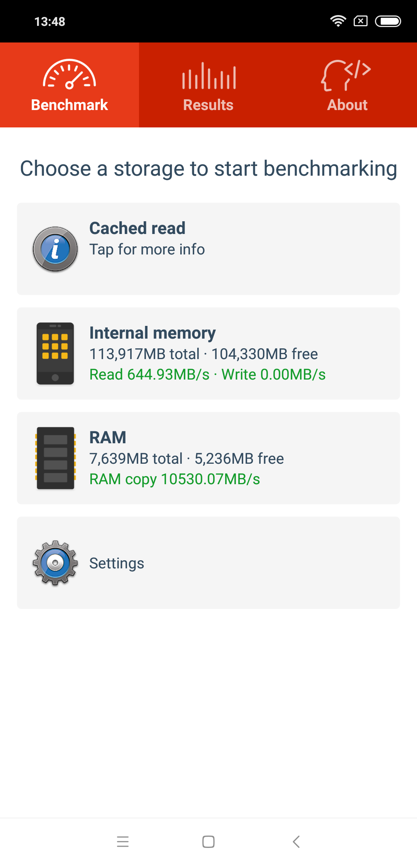Open the Settings entry
This screenshot has width=417, height=868.
(208, 563)
